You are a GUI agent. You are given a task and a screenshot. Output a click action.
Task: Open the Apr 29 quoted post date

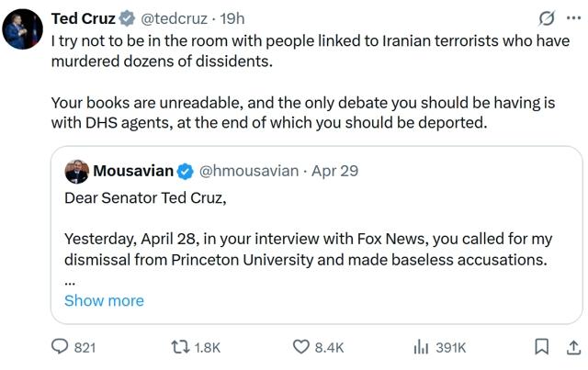[x=334, y=171]
